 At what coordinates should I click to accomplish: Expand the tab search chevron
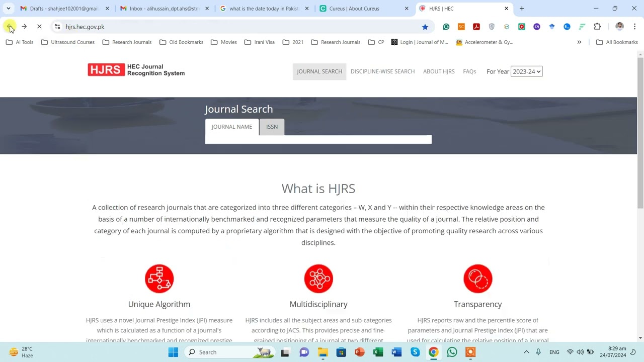point(8,9)
